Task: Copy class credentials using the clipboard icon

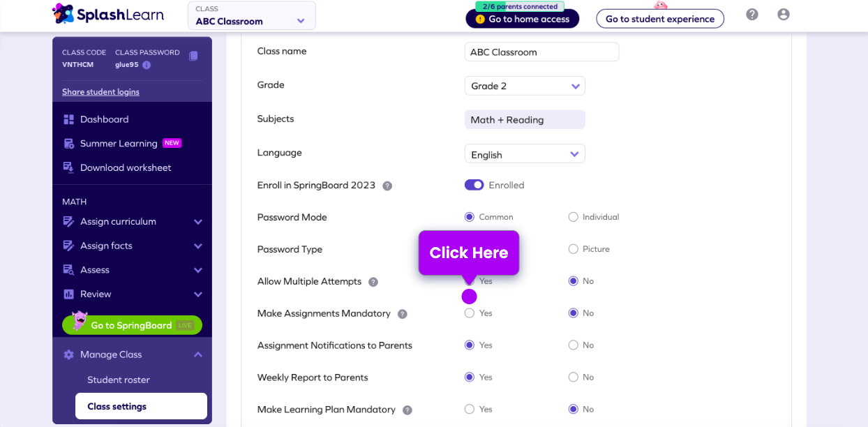Action: (193, 56)
